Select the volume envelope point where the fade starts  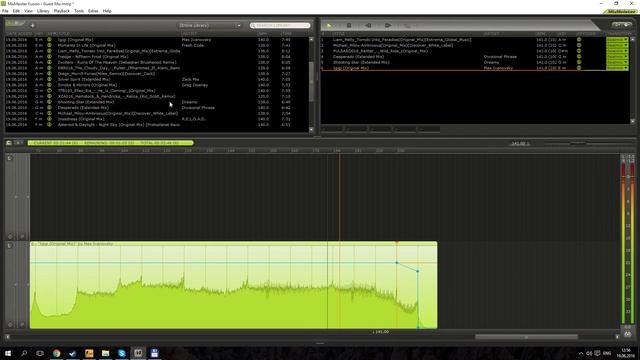coord(396,262)
